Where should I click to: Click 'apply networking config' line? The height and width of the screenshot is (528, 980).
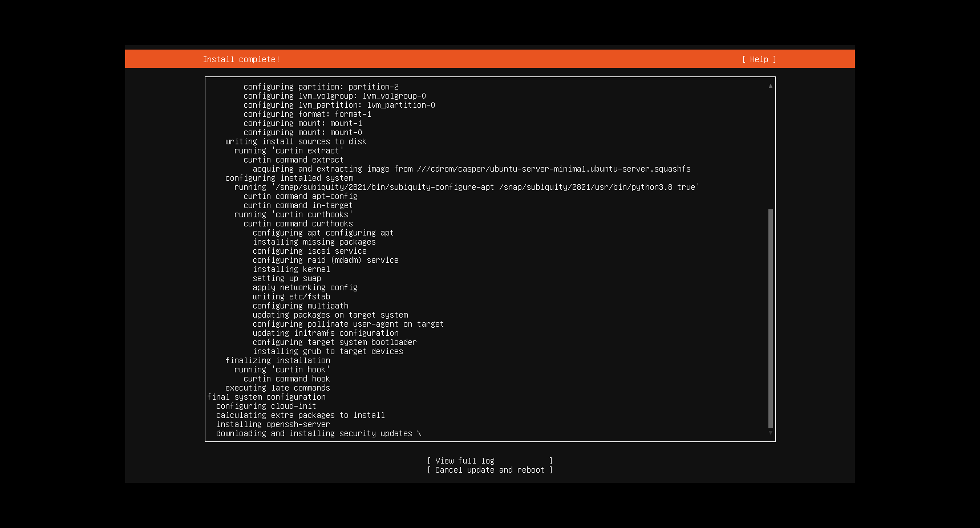(x=305, y=287)
